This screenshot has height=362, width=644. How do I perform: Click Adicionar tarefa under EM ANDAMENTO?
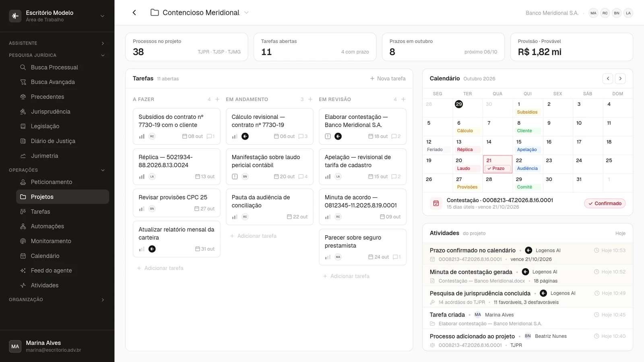pos(253,236)
